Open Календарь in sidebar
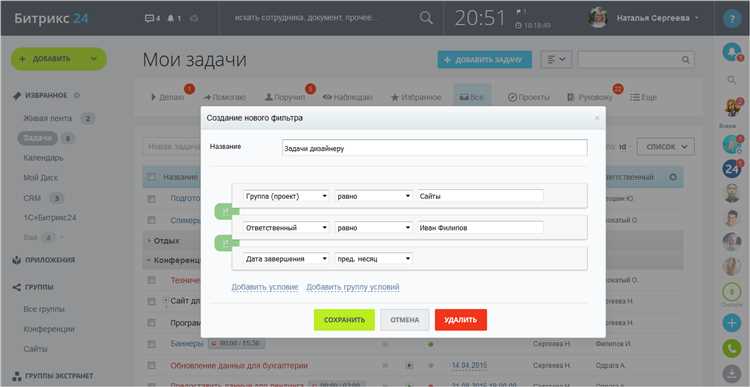This screenshot has width=750, height=387. (43, 157)
